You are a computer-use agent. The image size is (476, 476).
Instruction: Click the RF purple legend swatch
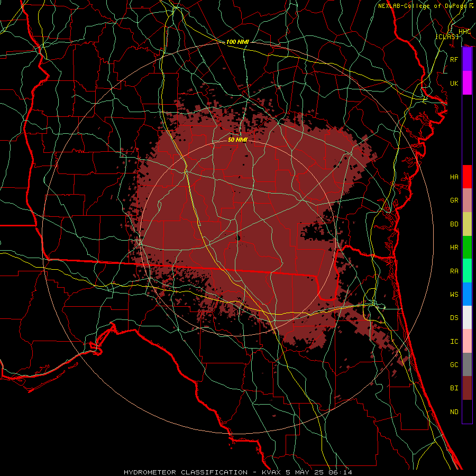[x=467, y=59]
